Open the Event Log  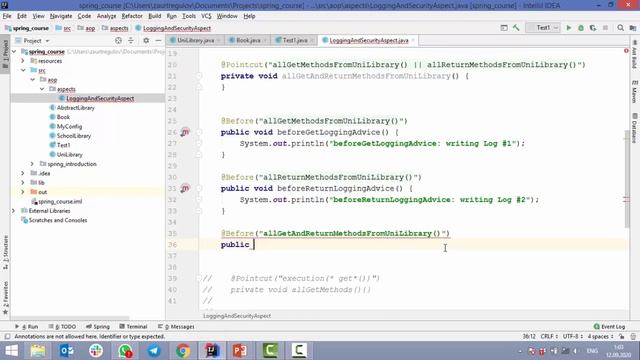tap(609, 327)
